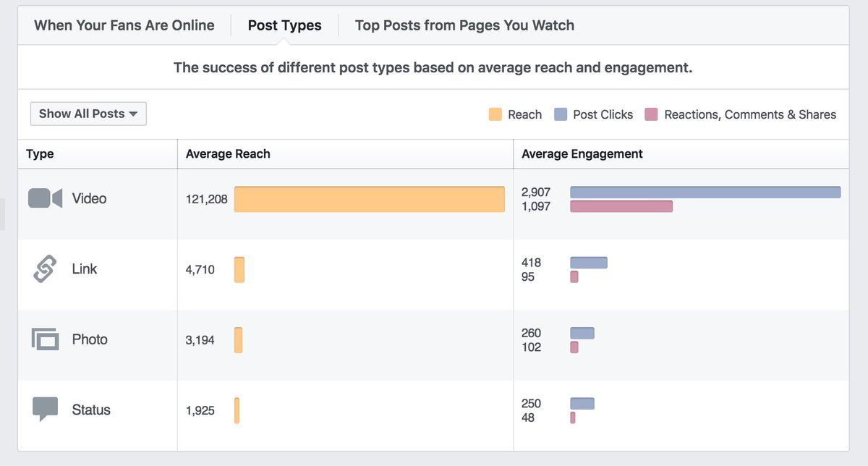Click the Video reactions pink bar
868x466 pixels.
(x=621, y=206)
